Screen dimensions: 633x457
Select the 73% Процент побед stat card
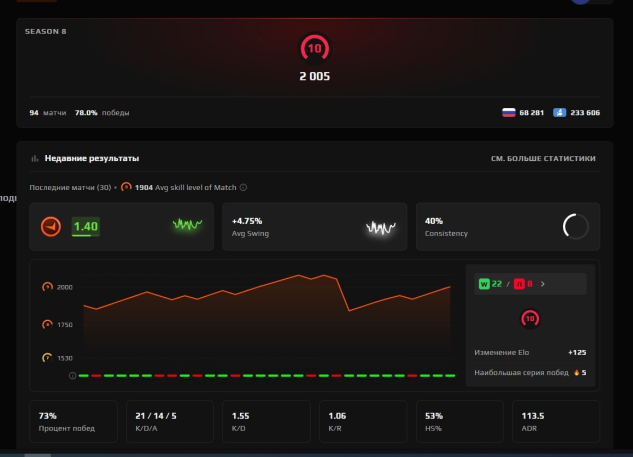coord(73,421)
